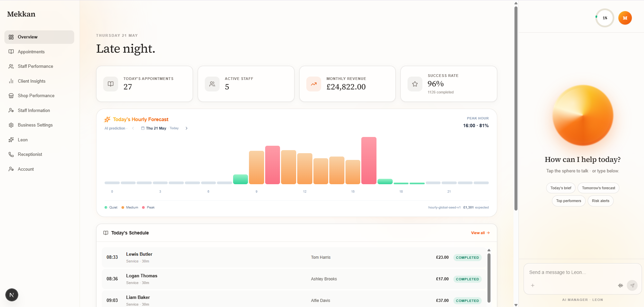Screen dimensions: 644x307
Task: Click staff name Ashley Brooks
Action: 324,279
